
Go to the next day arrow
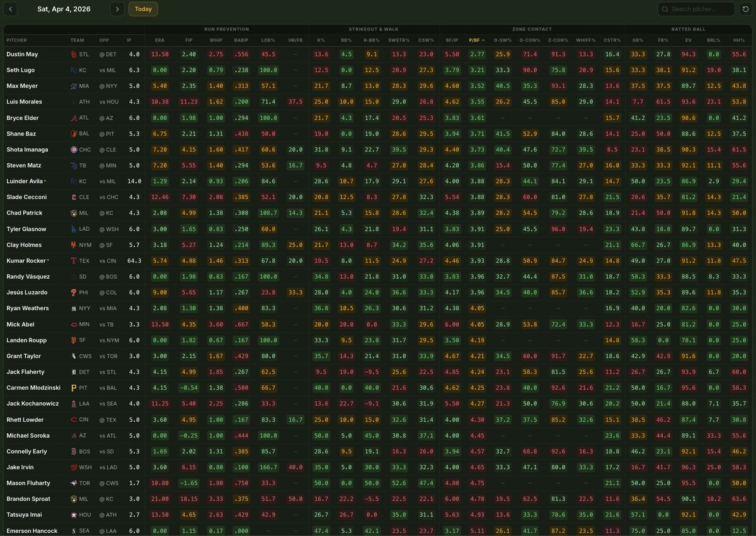tap(117, 9)
